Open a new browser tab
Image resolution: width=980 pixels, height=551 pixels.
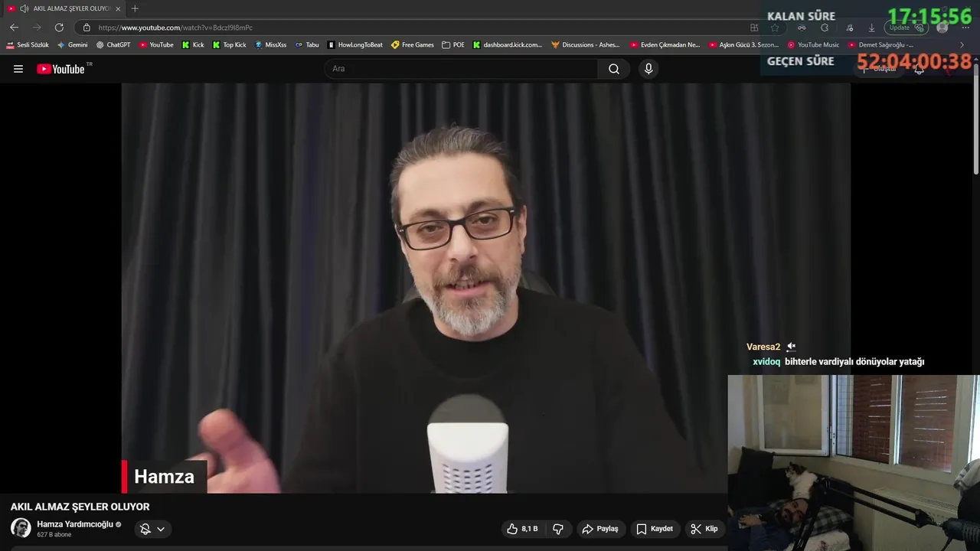click(x=135, y=8)
